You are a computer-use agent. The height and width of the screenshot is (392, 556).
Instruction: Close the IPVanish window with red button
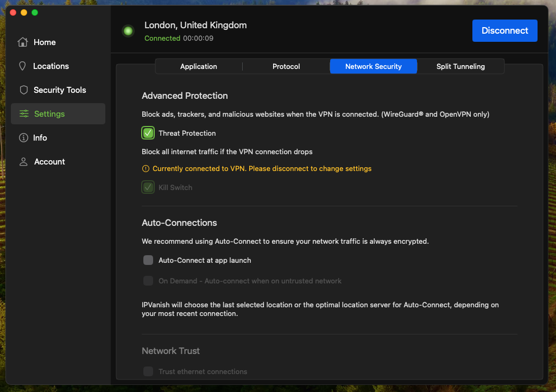(13, 13)
